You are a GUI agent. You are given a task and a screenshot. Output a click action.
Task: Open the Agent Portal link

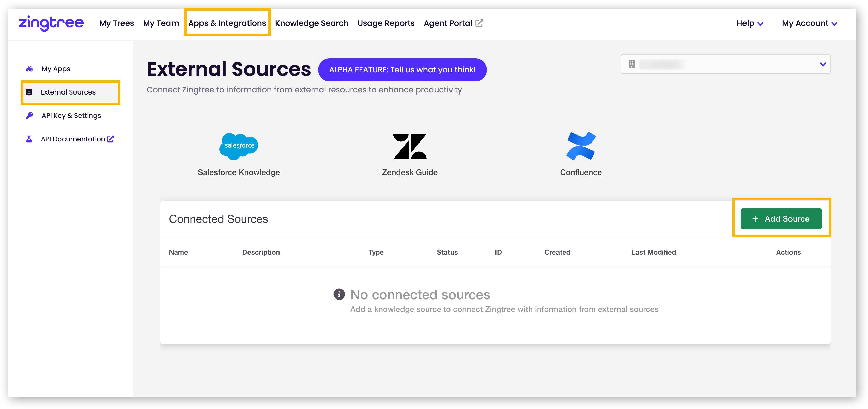(448, 23)
